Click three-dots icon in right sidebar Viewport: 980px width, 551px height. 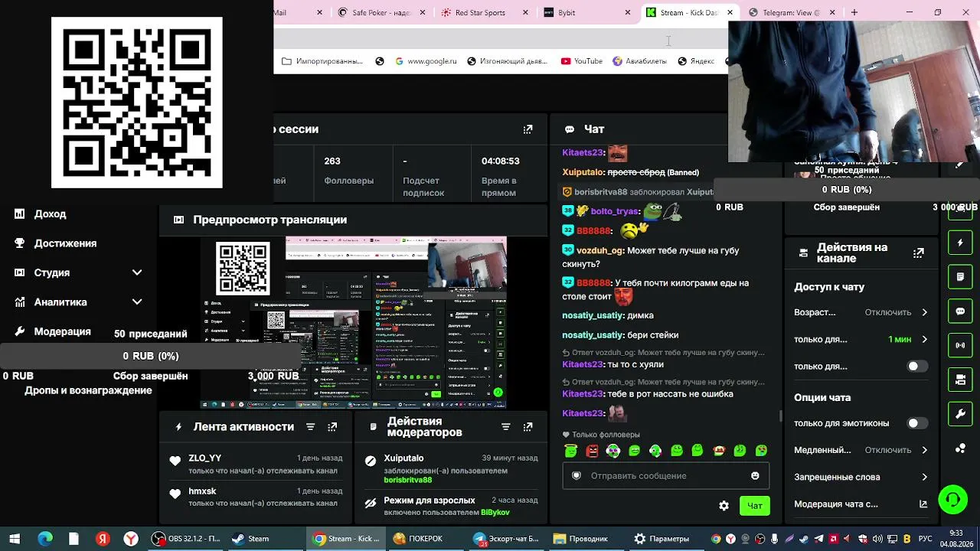(960, 448)
